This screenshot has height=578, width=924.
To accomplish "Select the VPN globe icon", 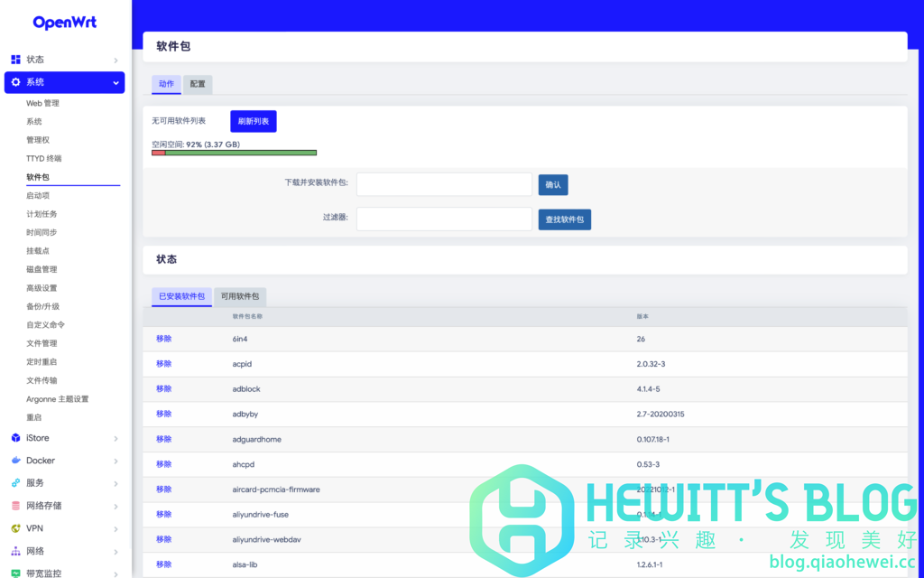I will click(x=14, y=529).
